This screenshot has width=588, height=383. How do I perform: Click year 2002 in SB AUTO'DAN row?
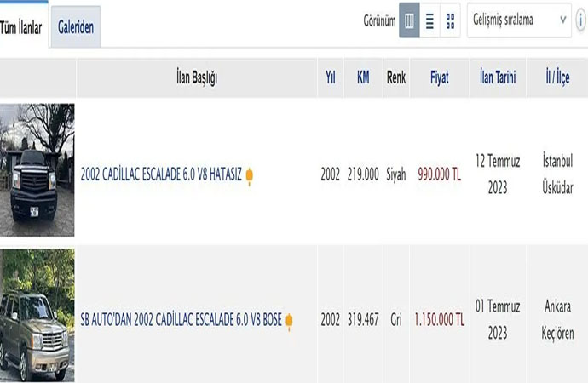(x=331, y=320)
